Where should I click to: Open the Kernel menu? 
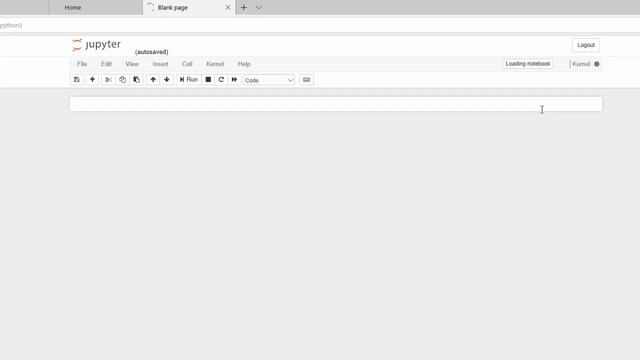coord(215,64)
